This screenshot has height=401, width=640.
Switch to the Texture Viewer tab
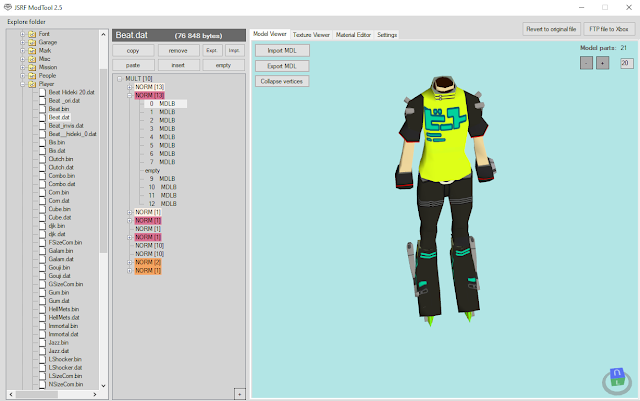tap(311, 35)
